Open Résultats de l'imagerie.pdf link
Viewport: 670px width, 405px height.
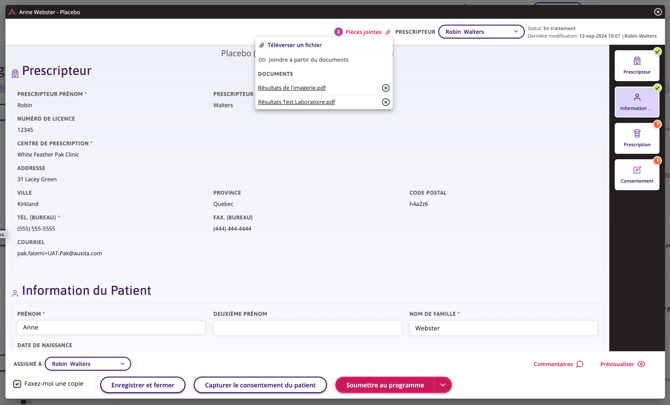coord(292,88)
